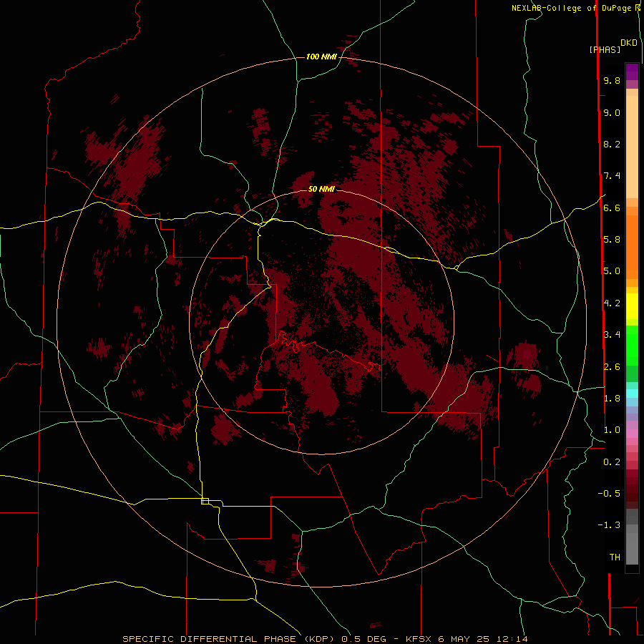Click the 6.6 value on the color scale

(612, 208)
